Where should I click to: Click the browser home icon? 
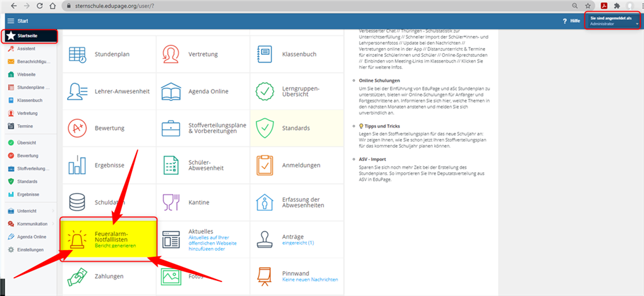pyautogui.click(x=52, y=6)
